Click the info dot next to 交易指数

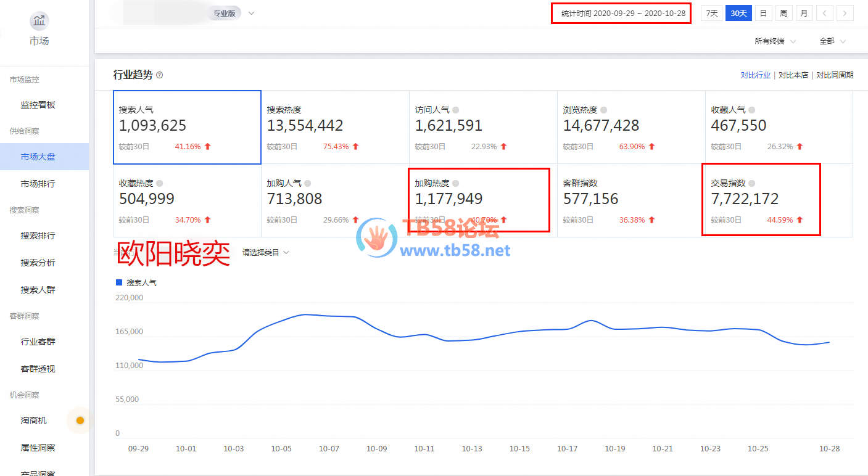(752, 183)
